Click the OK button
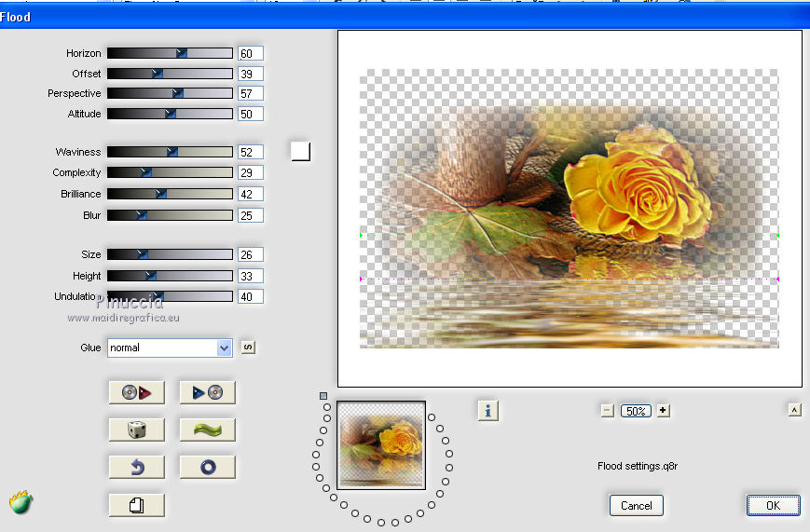Image resolution: width=810 pixels, height=532 pixels. [x=774, y=506]
